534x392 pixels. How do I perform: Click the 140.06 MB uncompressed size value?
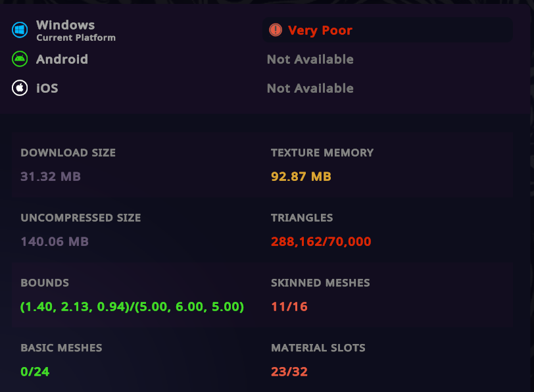[55, 241]
